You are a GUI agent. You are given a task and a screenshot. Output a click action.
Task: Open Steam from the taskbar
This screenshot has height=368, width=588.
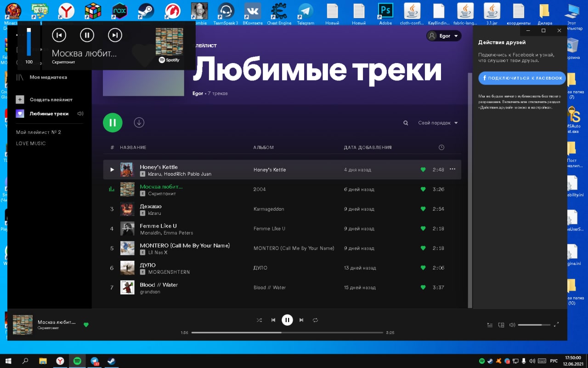click(112, 361)
